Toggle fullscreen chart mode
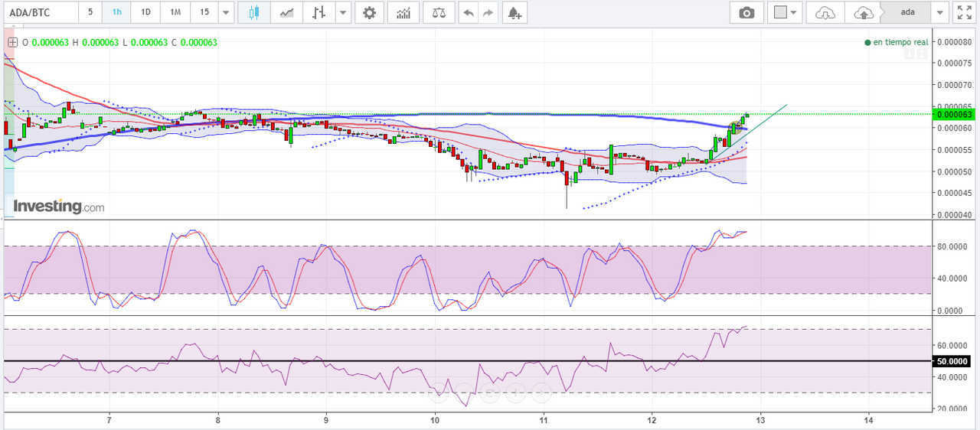 tap(965, 12)
